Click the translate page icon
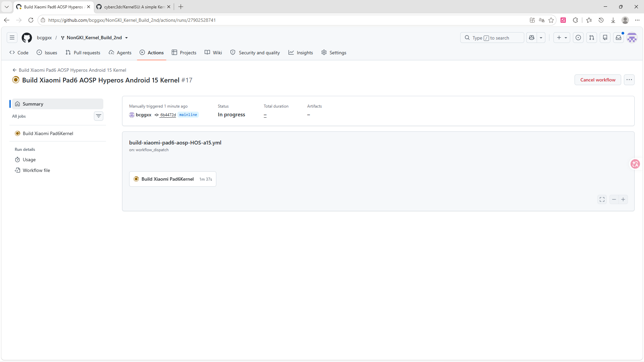644x362 pixels. tap(542, 20)
